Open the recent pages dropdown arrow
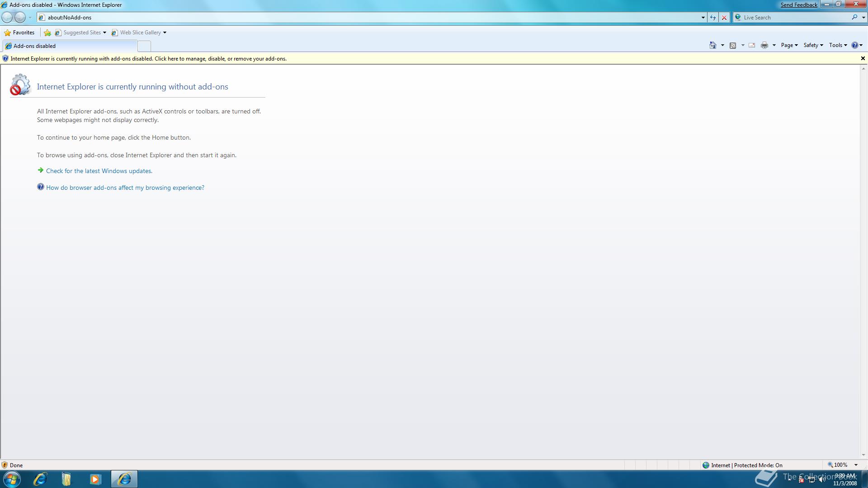This screenshot has width=868, height=488. point(30,18)
